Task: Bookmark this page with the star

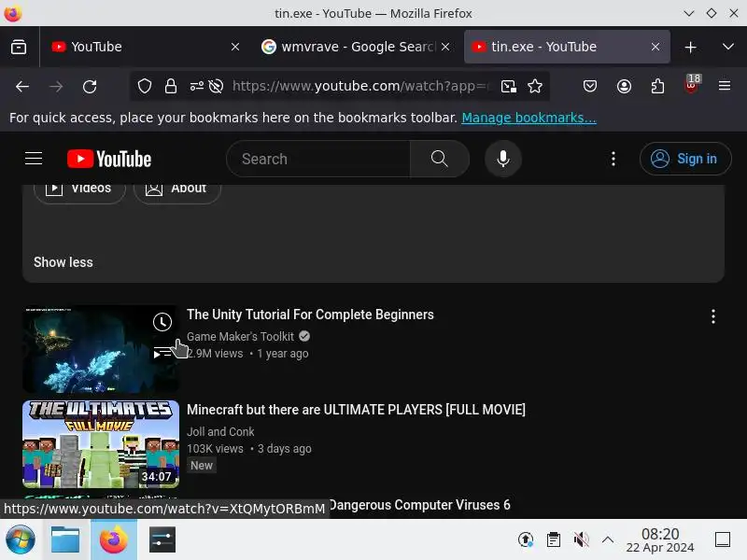Action: click(535, 86)
